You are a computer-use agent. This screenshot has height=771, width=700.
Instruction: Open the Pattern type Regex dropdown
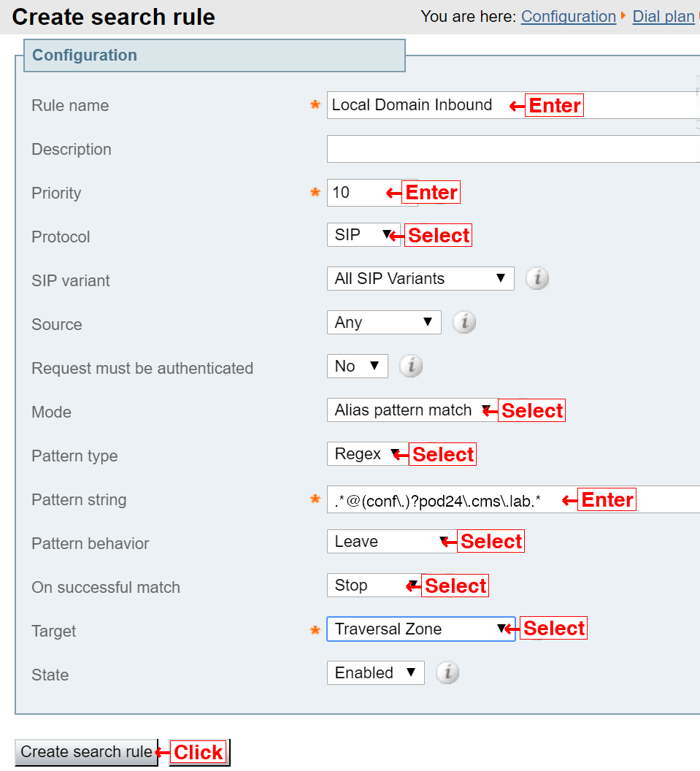pos(368,454)
